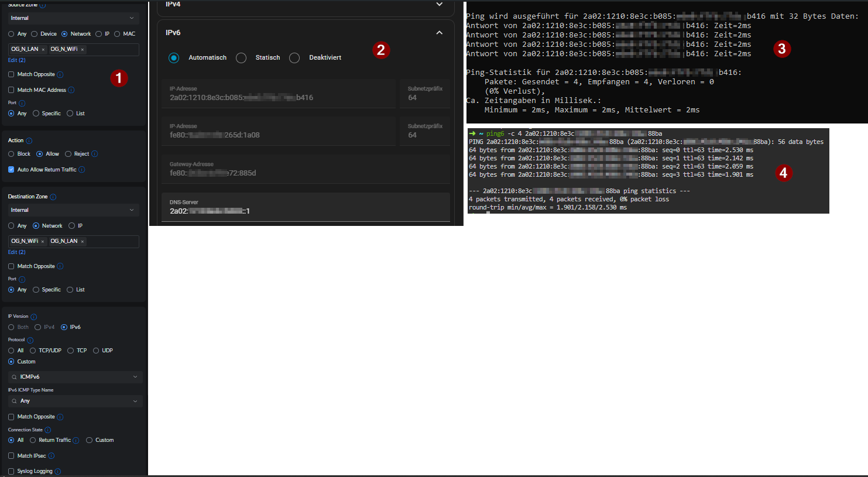This screenshot has width=868, height=477.
Task: Expand the ICMPv6 protocol dropdown arrow
Action: [x=135, y=377]
